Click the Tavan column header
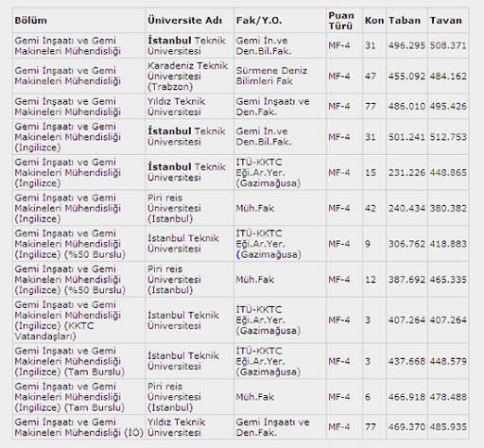 tap(446, 21)
